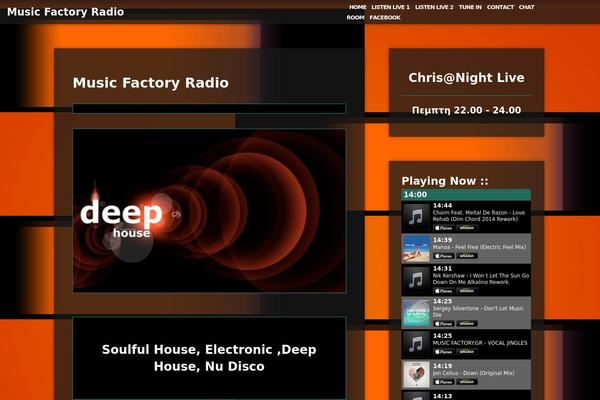Visit the FACEBOOK nav link

pos(385,17)
